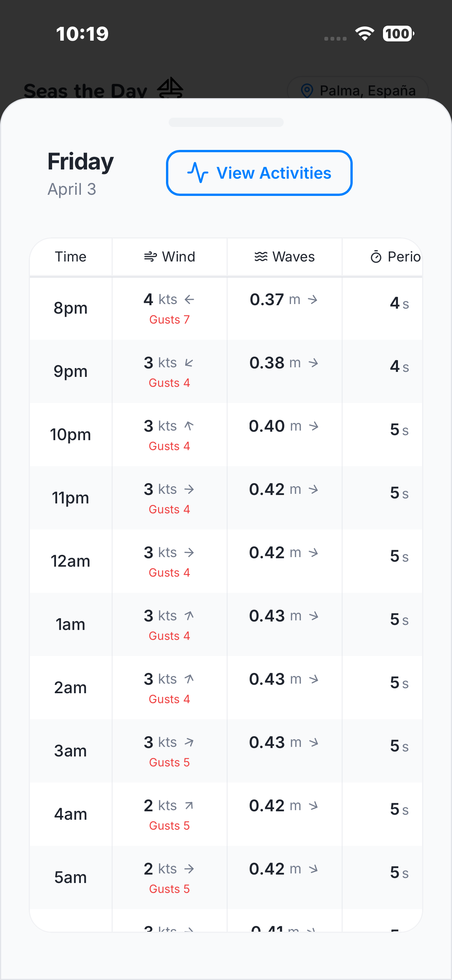This screenshot has height=980, width=452.
Task: Tap the wind icon in Wind header
Action: click(150, 257)
